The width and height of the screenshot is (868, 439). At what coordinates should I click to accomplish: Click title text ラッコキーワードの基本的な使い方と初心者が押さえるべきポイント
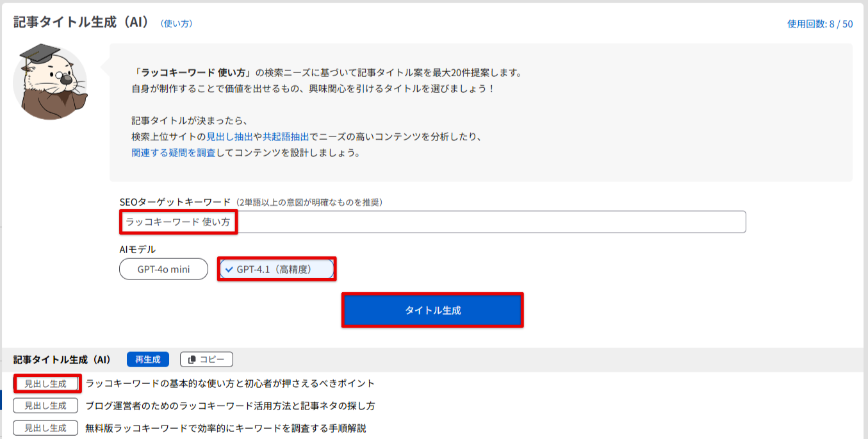(x=230, y=384)
